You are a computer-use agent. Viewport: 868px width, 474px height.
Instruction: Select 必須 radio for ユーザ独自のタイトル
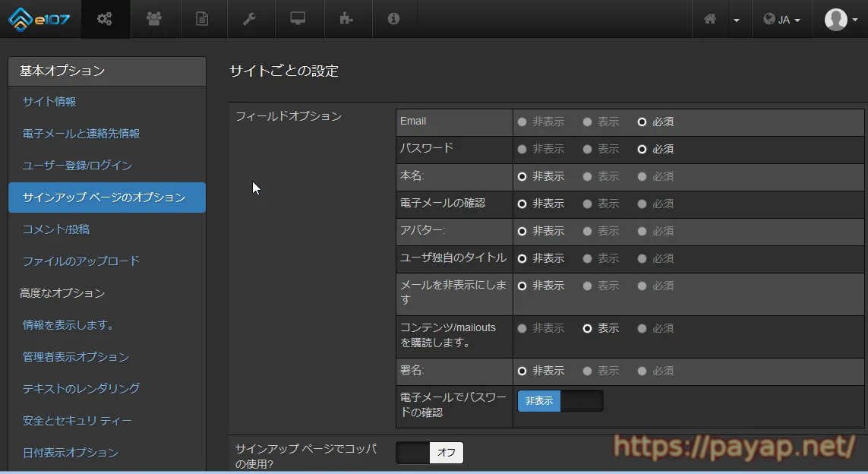coord(642,258)
